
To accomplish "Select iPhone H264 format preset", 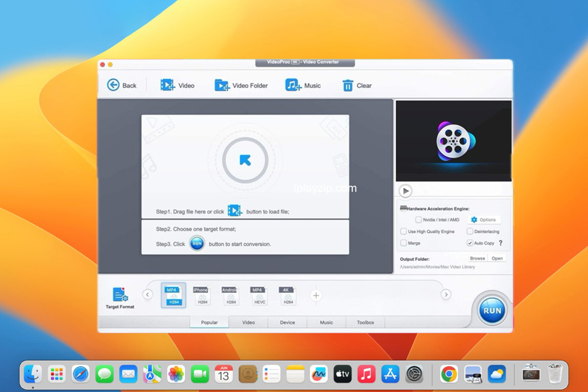I will pos(202,295).
